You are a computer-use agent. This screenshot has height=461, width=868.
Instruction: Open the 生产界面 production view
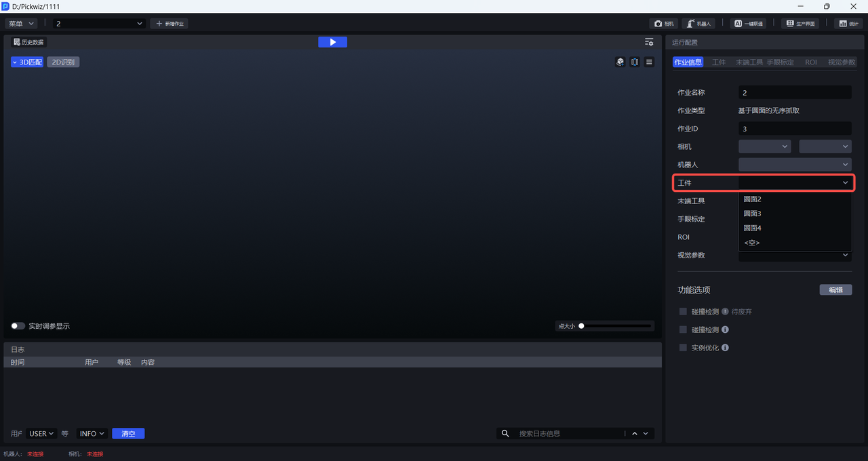point(800,23)
